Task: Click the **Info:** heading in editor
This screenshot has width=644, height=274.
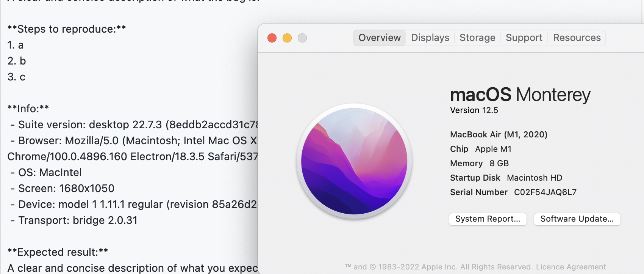Action: pyautogui.click(x=28, y=109)
